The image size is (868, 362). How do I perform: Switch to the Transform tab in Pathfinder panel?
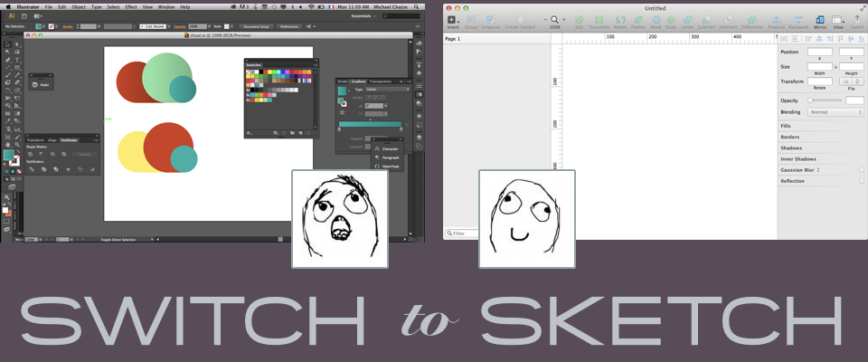tap(35, 140)
